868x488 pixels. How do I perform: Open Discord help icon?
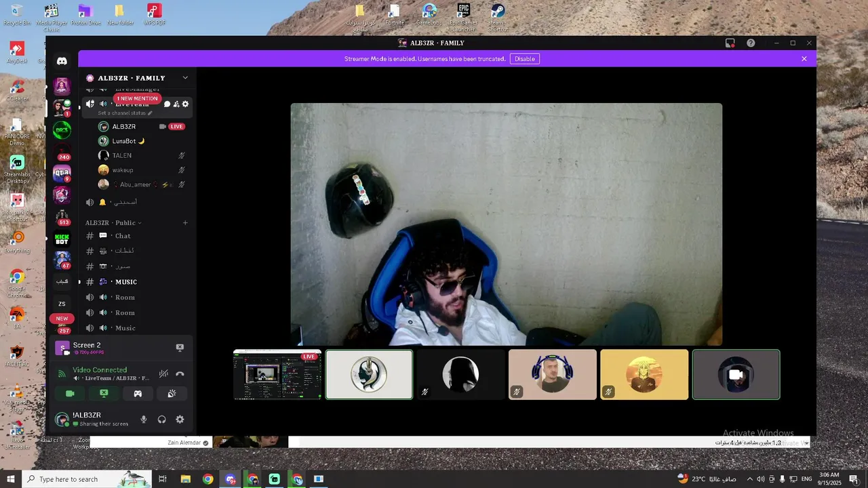[751, 43]
